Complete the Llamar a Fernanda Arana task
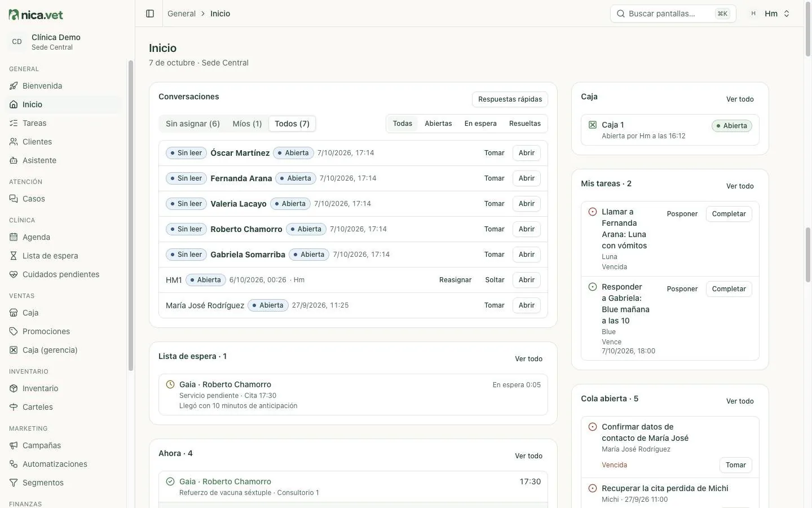 point(729,214)
